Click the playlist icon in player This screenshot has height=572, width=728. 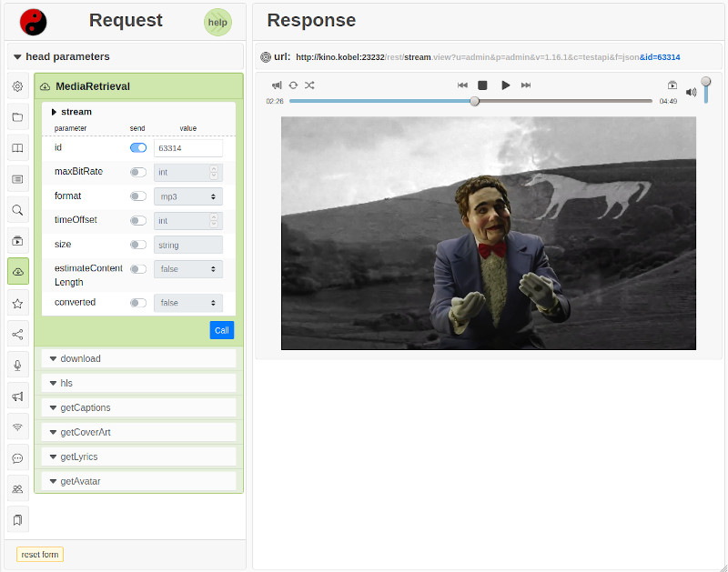[672, 85]
